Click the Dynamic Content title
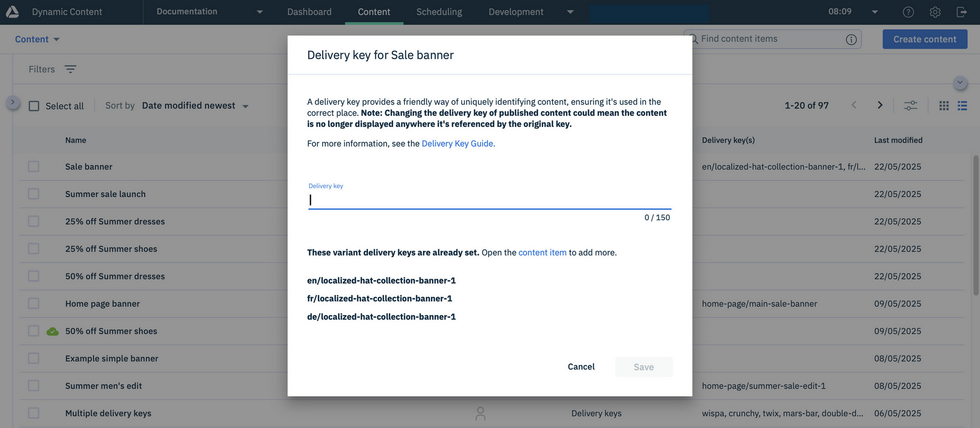Viewport: 980px width, 428px height. pyautogui.click(x=67, y=12)
